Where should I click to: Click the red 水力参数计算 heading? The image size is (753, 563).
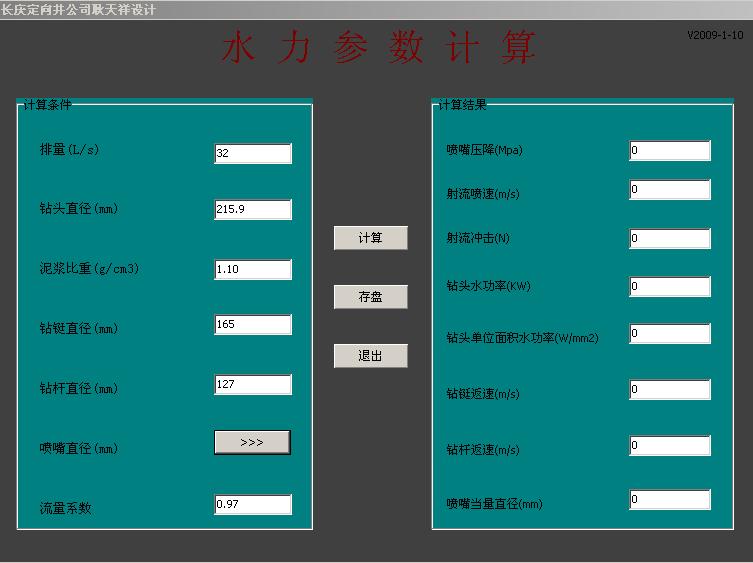pyautogui.click(x=378, y=48)
